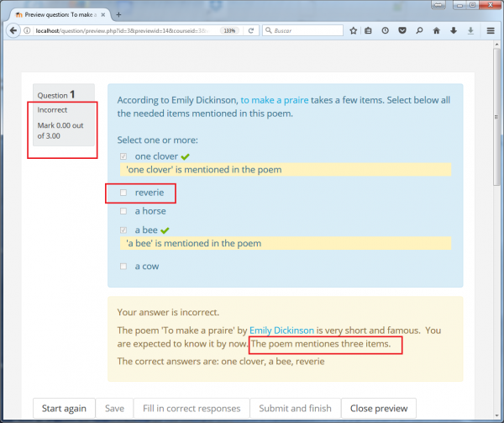Open the history clock icon

click(385, 30)
